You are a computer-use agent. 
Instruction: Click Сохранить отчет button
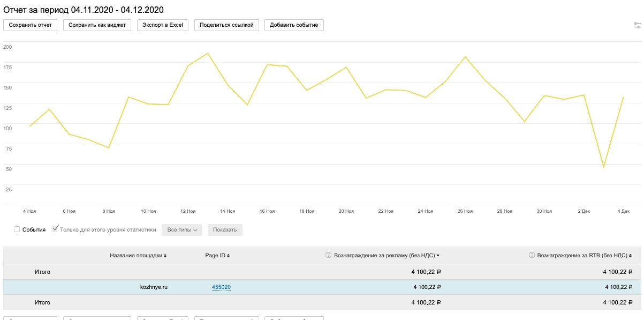[30, 25]
